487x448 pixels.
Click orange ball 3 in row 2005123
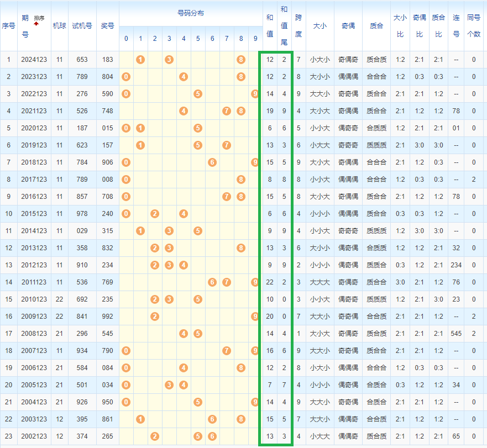tap(169, 385)
